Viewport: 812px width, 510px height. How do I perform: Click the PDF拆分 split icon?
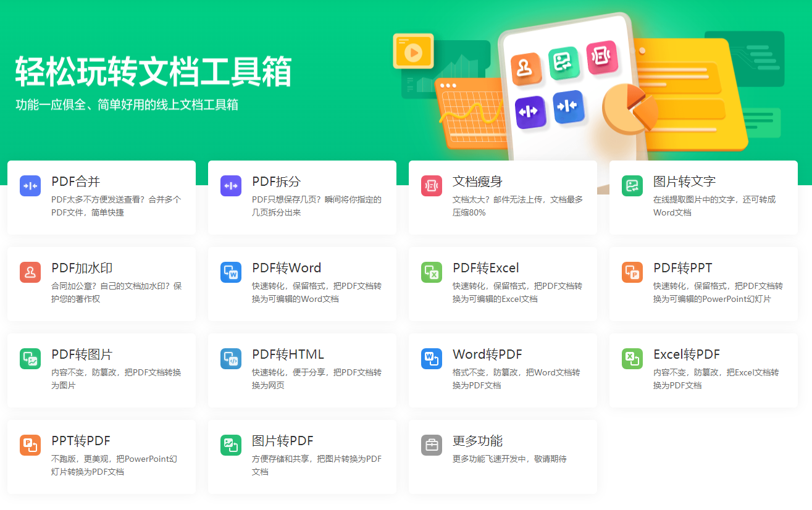click(x=230, y=186)
